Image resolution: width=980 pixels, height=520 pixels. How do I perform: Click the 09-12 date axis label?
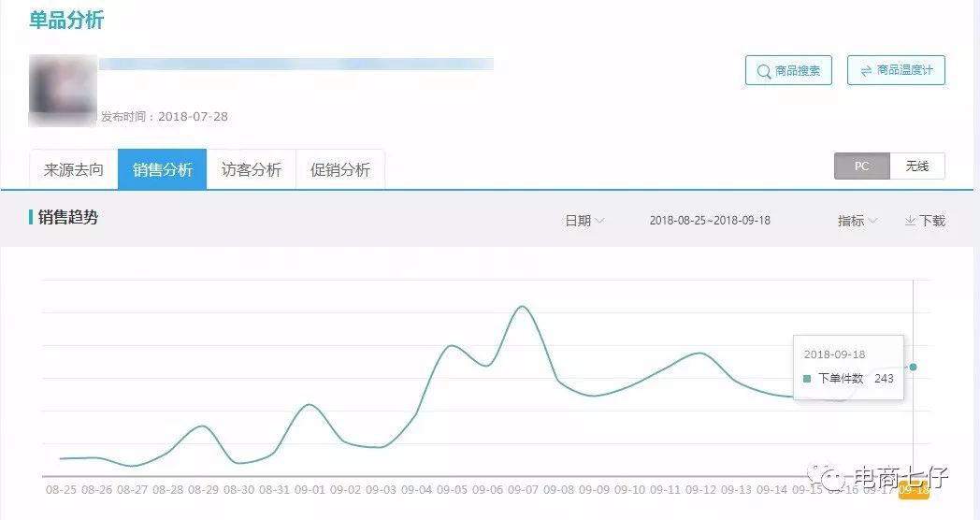pyautogui.click(x=700, y=490)
